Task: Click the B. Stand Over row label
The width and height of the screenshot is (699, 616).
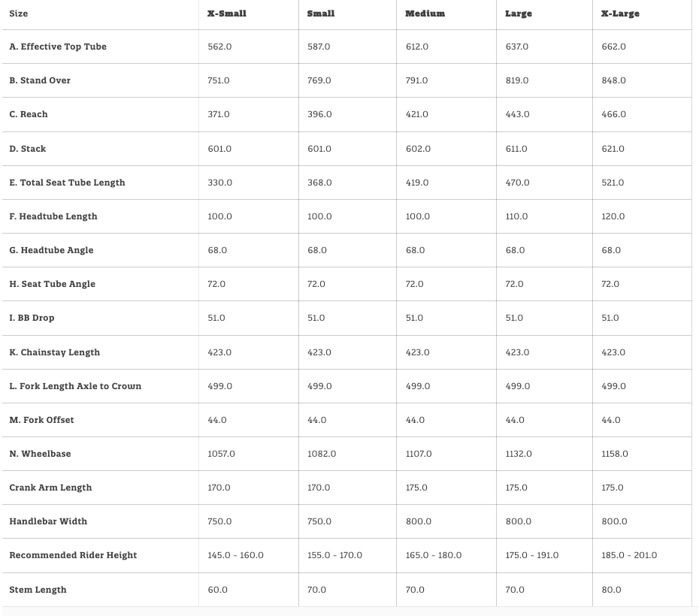Action: click(40, 80)
